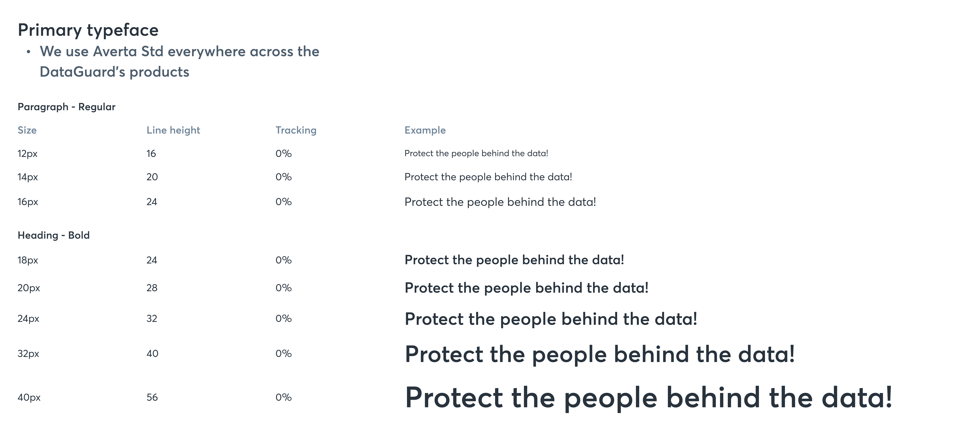Screen dimensions: 980x435
Task: Select the Tracking column header
Action: pos(296,130)
